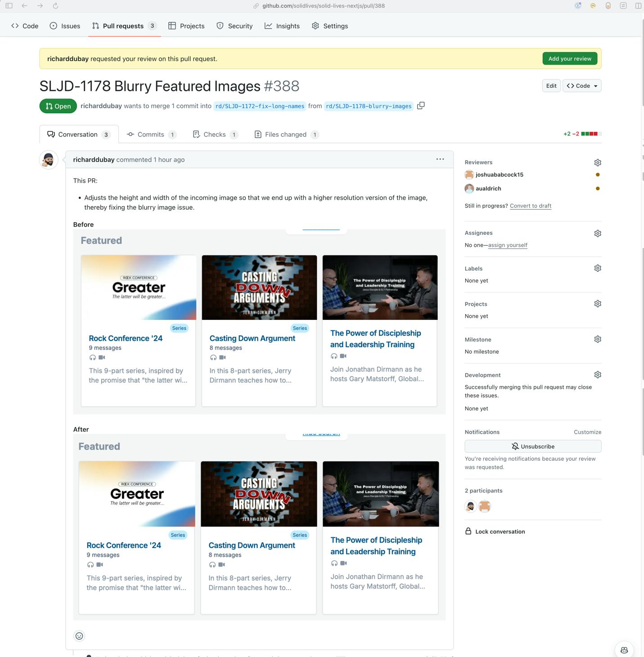The height and width of the screenshot is (657, 644).
Task: Expand the Code dropdown button
Action: pyautogui.click(x=582, y=86)
